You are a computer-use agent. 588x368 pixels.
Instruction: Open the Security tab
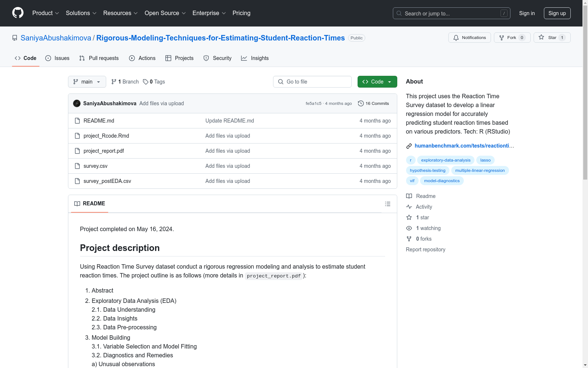pos(218,58)
